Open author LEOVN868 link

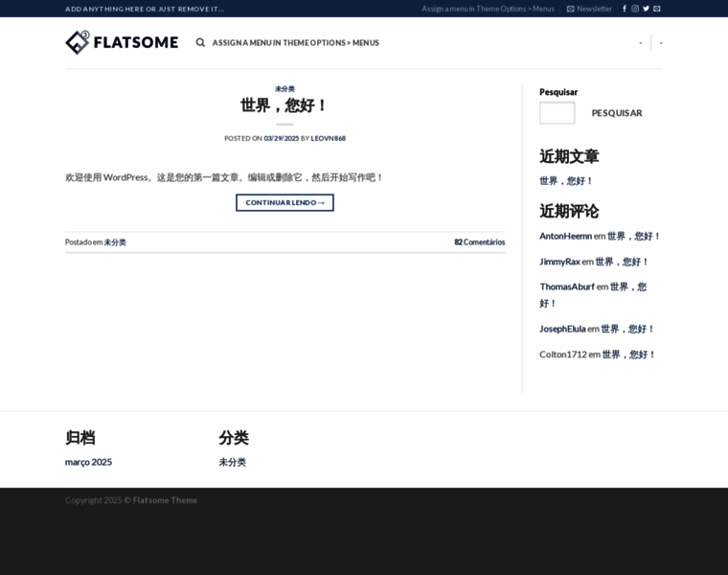pos(328,138)
